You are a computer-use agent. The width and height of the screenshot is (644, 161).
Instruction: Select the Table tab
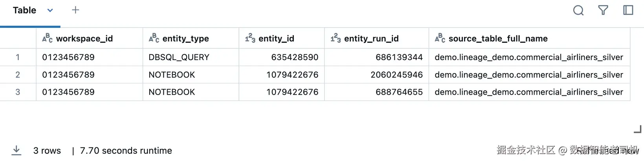pos(24,10)
